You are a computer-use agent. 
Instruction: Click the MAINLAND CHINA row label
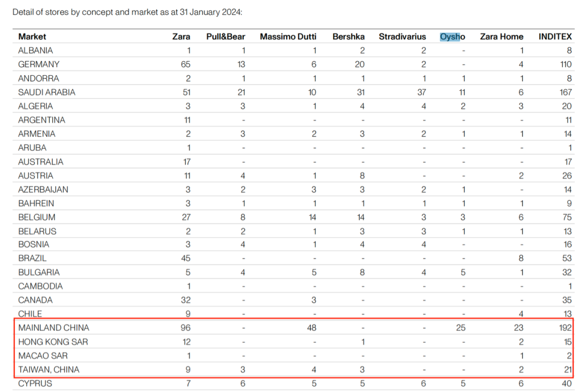pos(54,328)
